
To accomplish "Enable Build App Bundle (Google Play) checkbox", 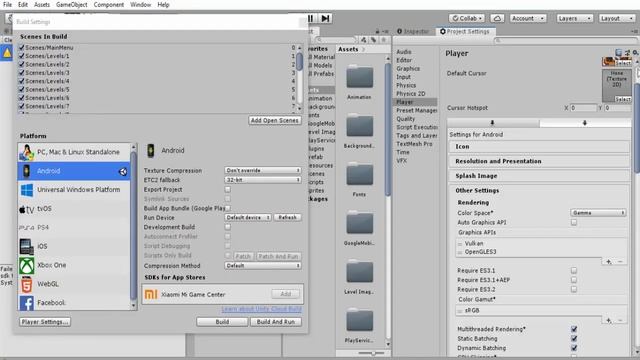I will [x=228, y=208].
